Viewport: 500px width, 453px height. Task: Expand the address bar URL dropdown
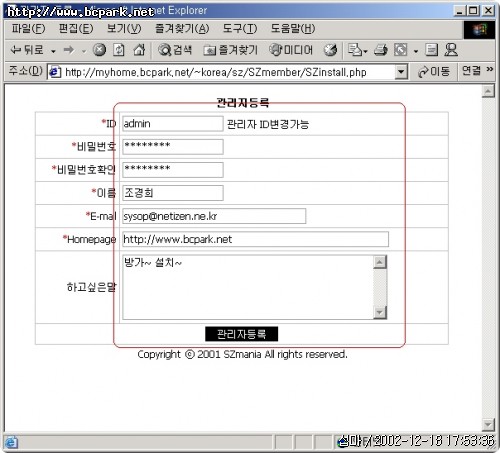(x=401, y=72)
